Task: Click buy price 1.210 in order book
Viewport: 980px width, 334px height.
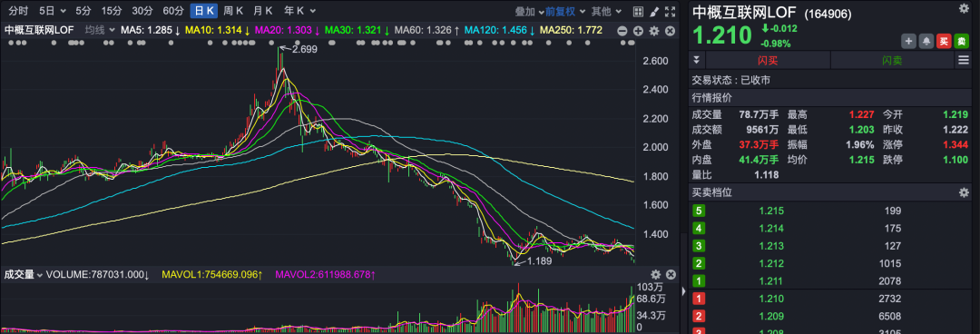Action: click(x=771, y=299)
